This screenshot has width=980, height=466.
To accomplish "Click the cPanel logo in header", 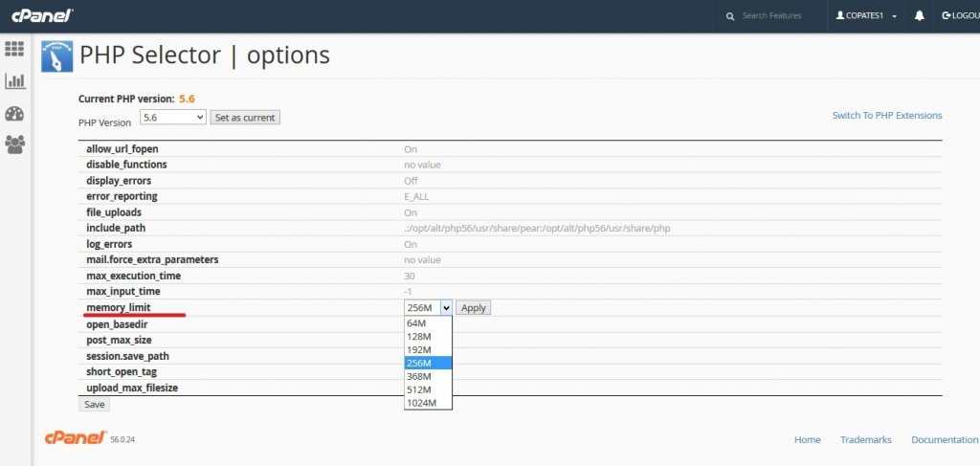I will (x=42, y=15).
